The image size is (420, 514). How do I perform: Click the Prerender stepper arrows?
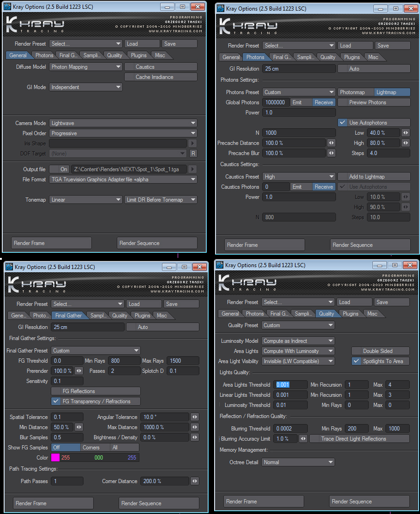[x=79, y=371]
